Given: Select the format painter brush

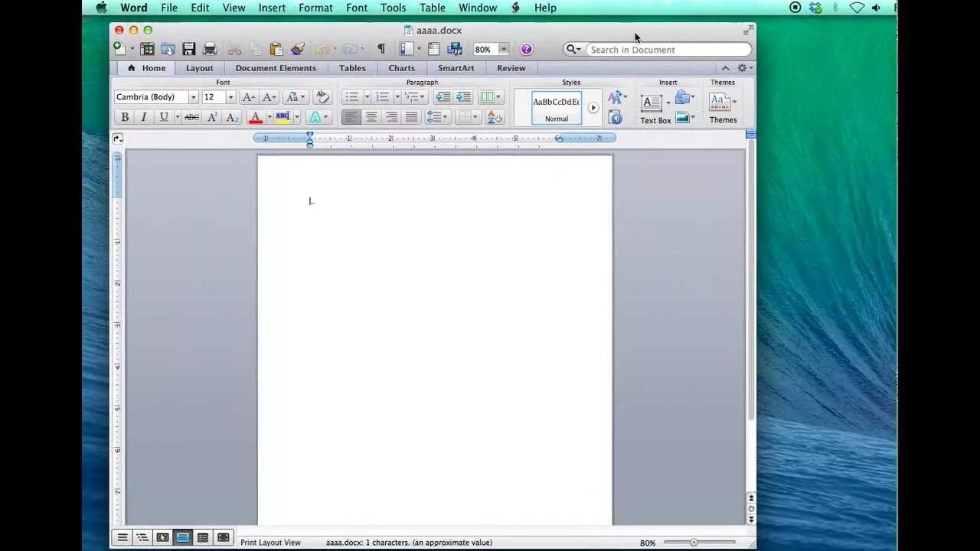Looking at the screenshot, I should coord(297,49).
